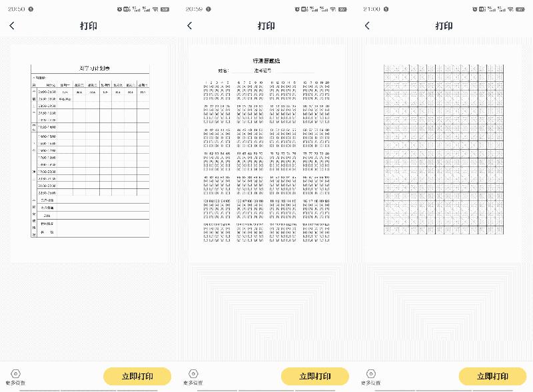533x392 pixels.
Task: Tap the 21:00 clock in the status bar
Action: [x=372, y=9]
